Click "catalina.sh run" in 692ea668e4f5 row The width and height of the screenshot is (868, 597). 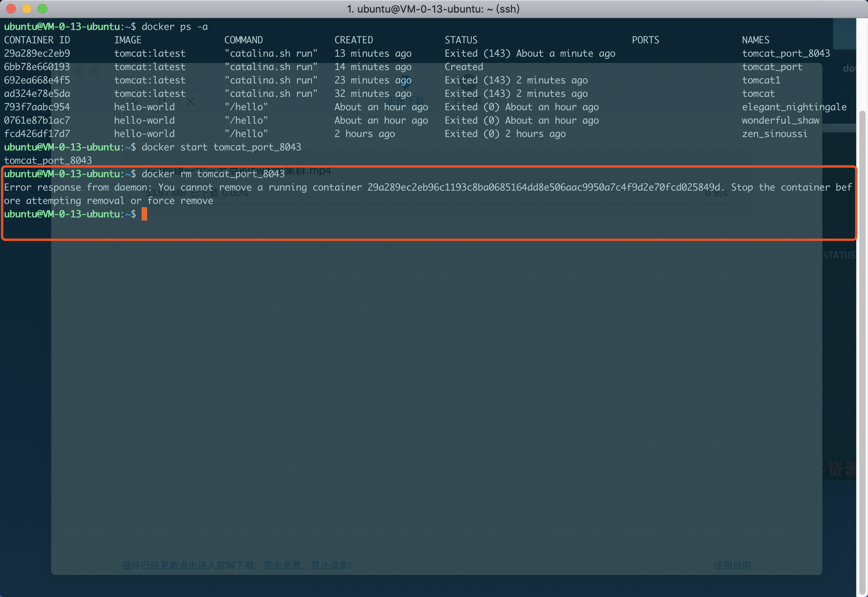coord(271,80)
